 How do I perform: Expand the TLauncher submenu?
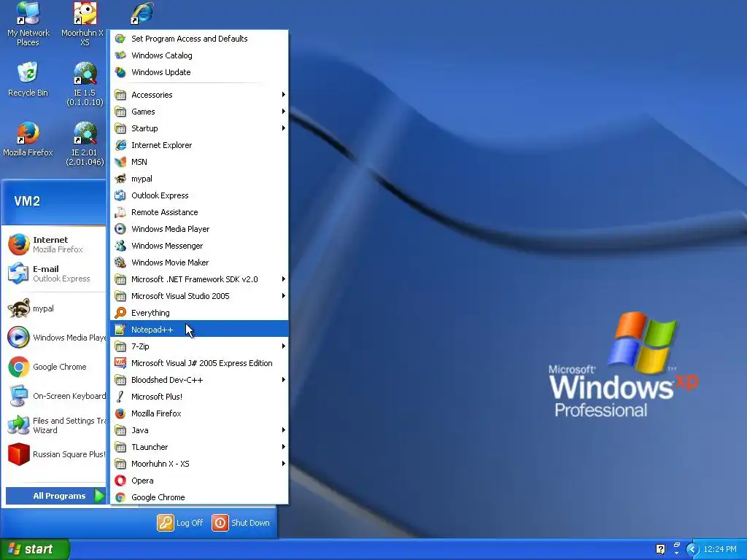(199, 447)
